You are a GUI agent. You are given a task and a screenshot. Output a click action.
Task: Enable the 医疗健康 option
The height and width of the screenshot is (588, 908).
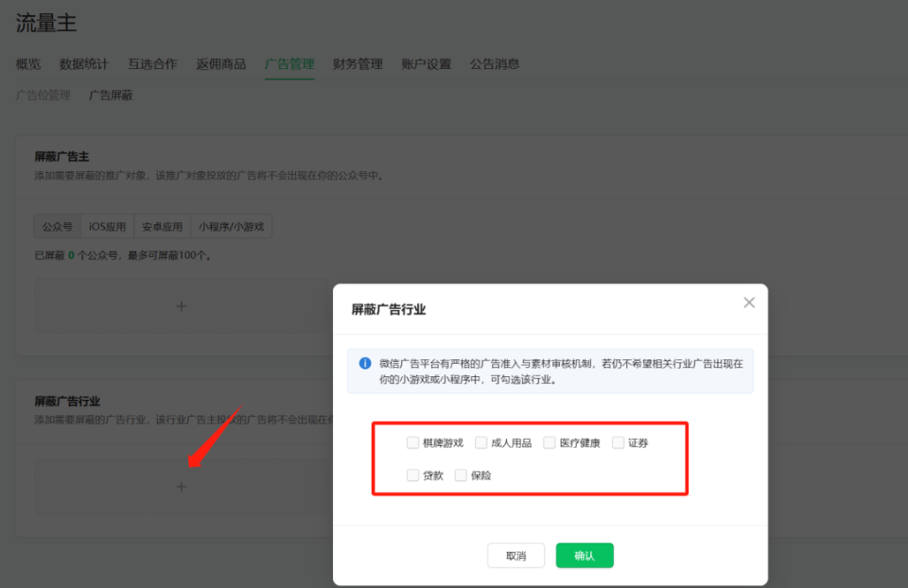(550, 441)
